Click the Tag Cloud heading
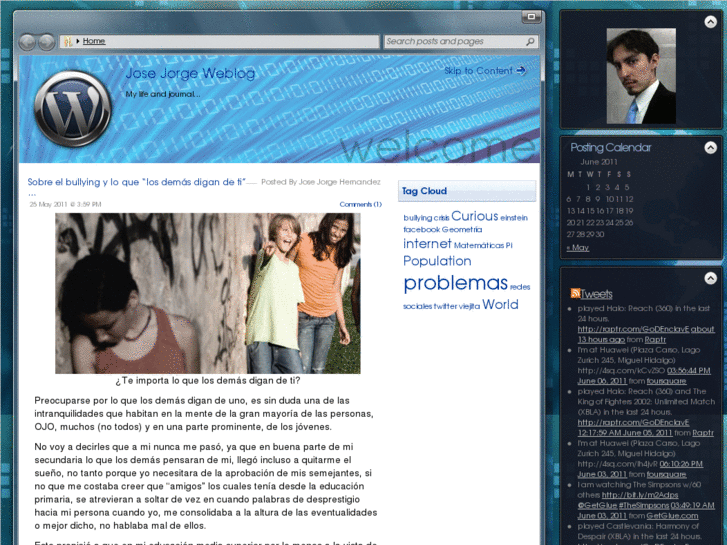The height and width of the screenshot is (545, 727). coord(424,191)
